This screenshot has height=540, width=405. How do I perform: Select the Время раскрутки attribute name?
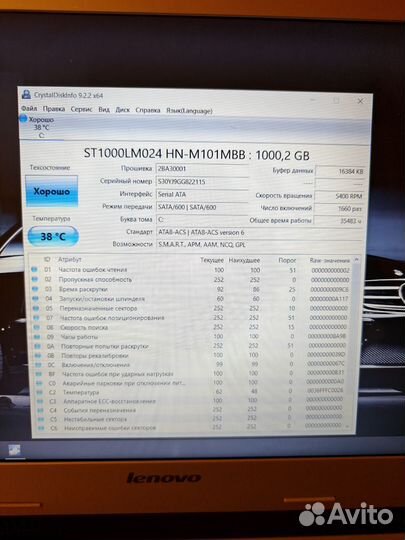point(83,289)
